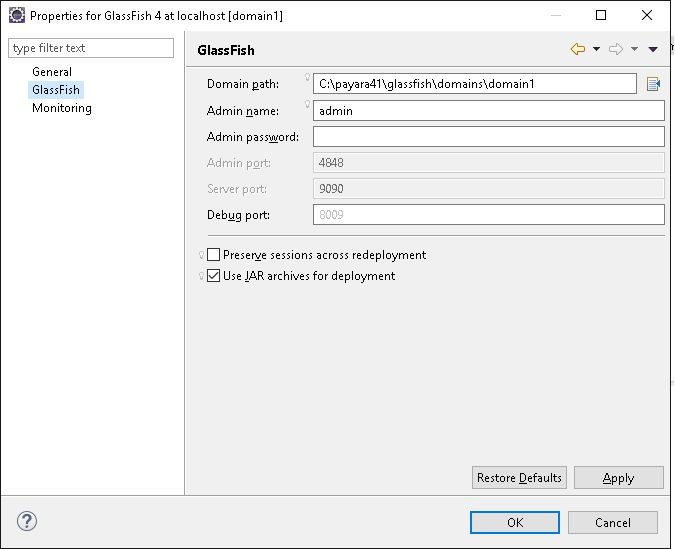The image size is (675, 549).
Task: Click the back navigation arrow icon
Action: 578,49
